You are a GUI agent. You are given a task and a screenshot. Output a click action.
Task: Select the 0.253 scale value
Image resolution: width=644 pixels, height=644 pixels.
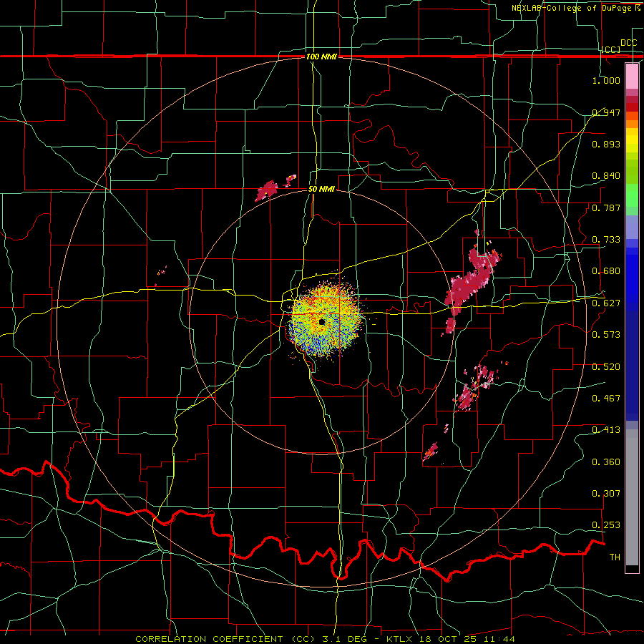pyautogui.click(x=606, y=525)
